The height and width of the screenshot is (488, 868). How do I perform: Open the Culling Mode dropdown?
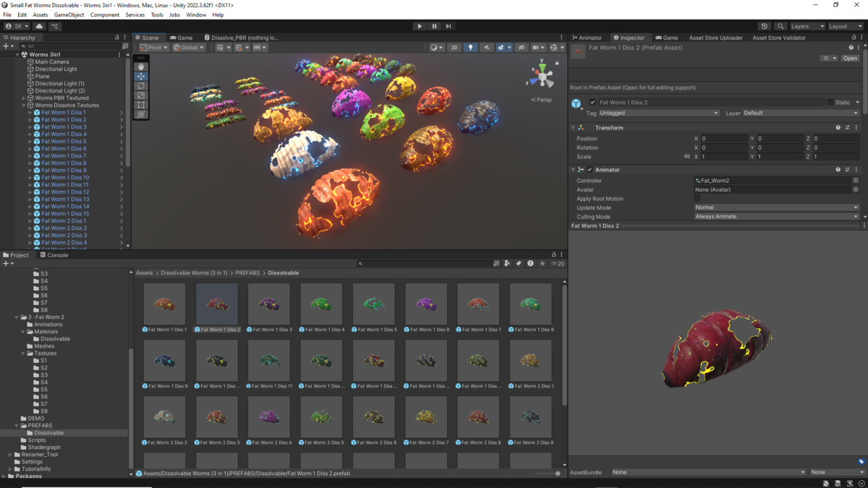pyautogui.click(x=776, y=217)
